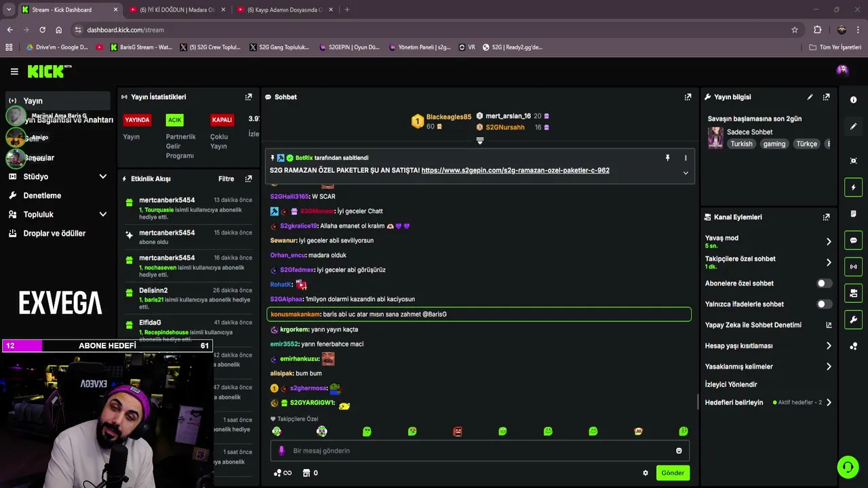The height and width of the screenshot is (488, 868).
Task: Reload the page in the browser
Action: pyautogui.click(x=42, y=30)
